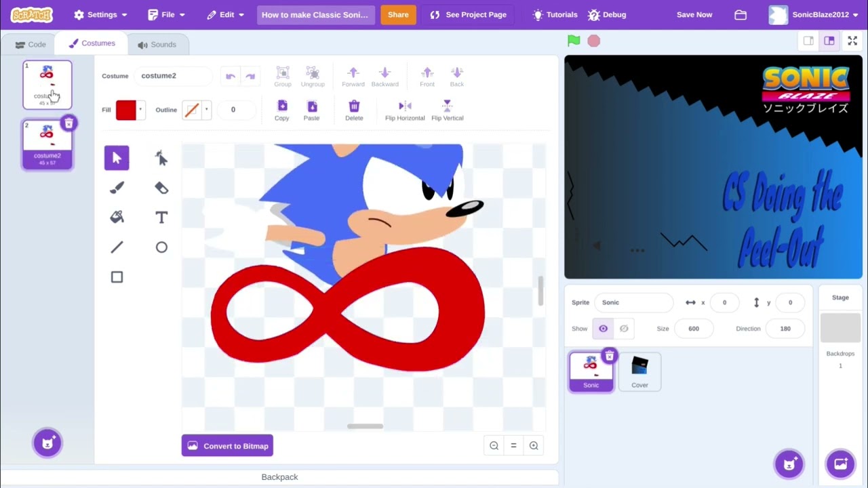The width and height of the screenshot is (868, 488).
Task: Hide the sprite with crossed-eye icon
Action: [x=624, y=329]
